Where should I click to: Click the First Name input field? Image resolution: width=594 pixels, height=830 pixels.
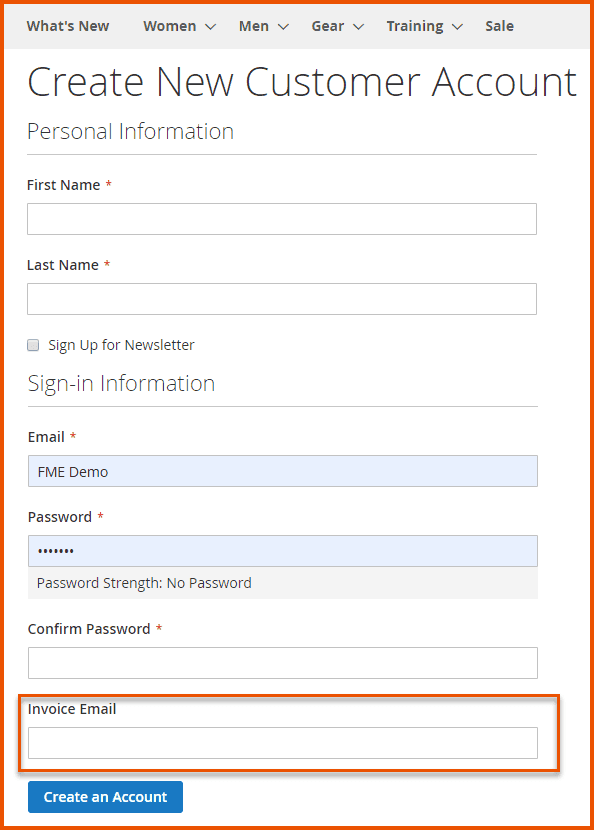pyautogui.click(x=281, y=218)
